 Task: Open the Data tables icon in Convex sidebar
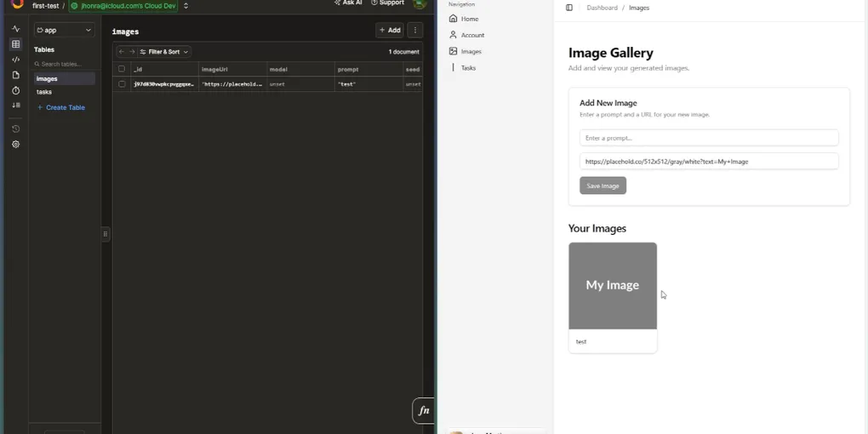point(15,44)
